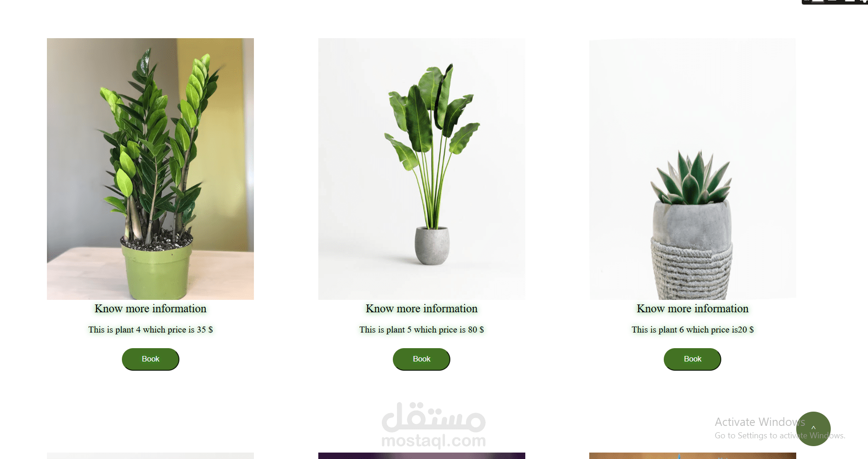This screenshot has width=868, height=459.
Task: Click the partially visible purple bottom-center image
Action: click(x=422, y=456)
